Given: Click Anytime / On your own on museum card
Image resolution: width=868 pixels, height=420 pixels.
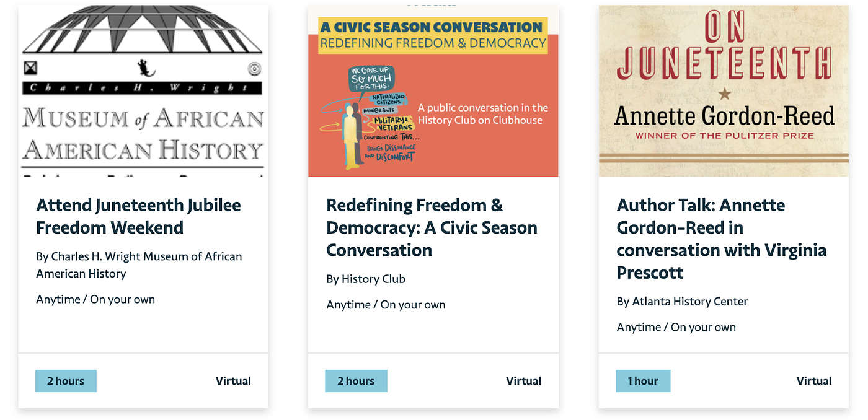Looking at the screenshot, I should tap(95, 299).
